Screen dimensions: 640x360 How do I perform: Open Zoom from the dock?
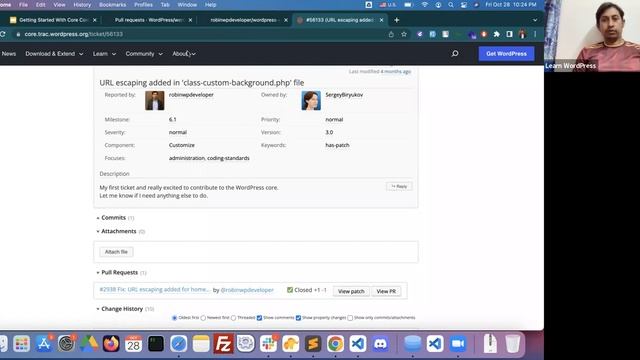click(x=458, y=344)
